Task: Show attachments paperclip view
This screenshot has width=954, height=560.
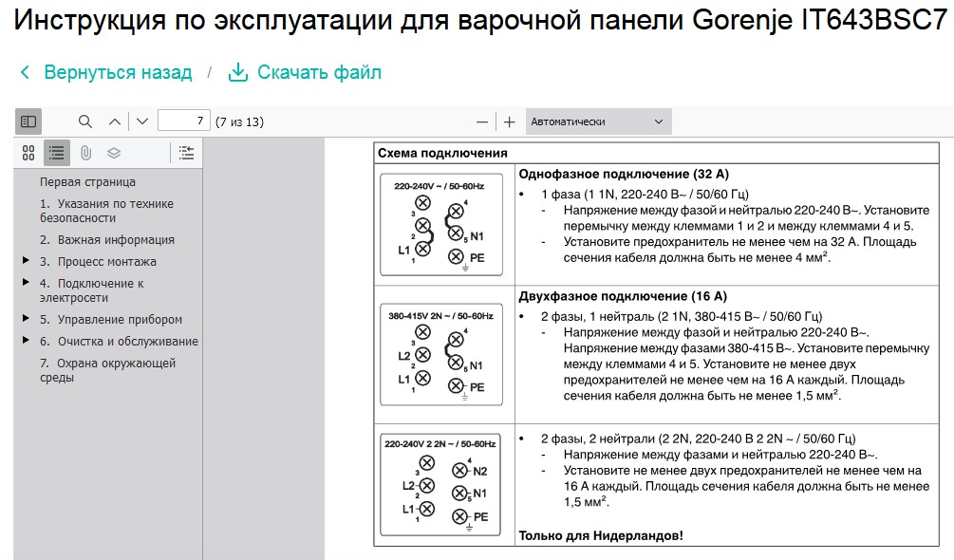Action: [85, 153]
